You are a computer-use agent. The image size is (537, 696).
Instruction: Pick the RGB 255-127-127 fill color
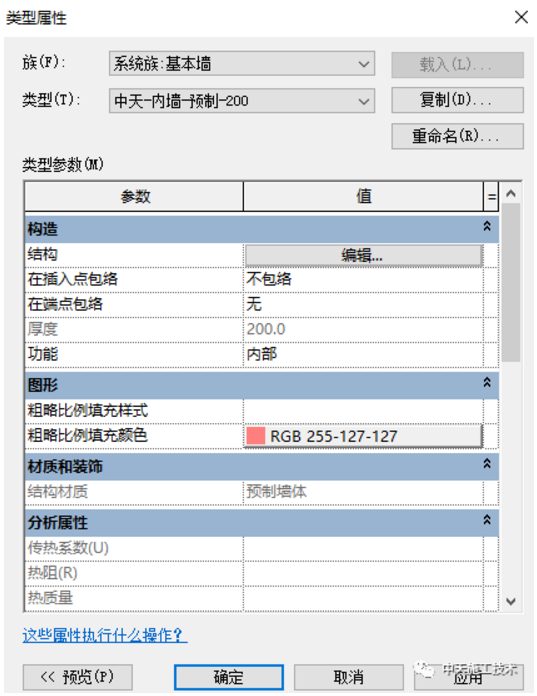click(x=364, y=436)
